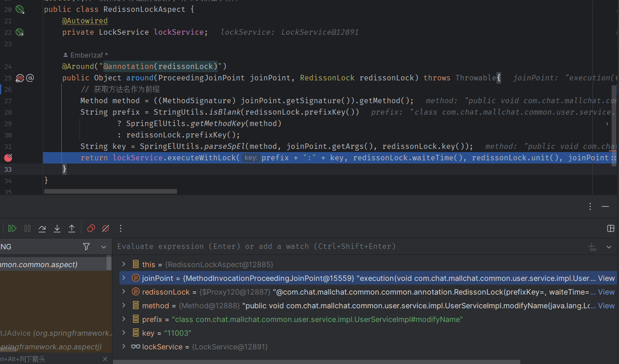The width and height of the screenshot is (619, 364).
Task: Step over the current line
Action: 42,228
